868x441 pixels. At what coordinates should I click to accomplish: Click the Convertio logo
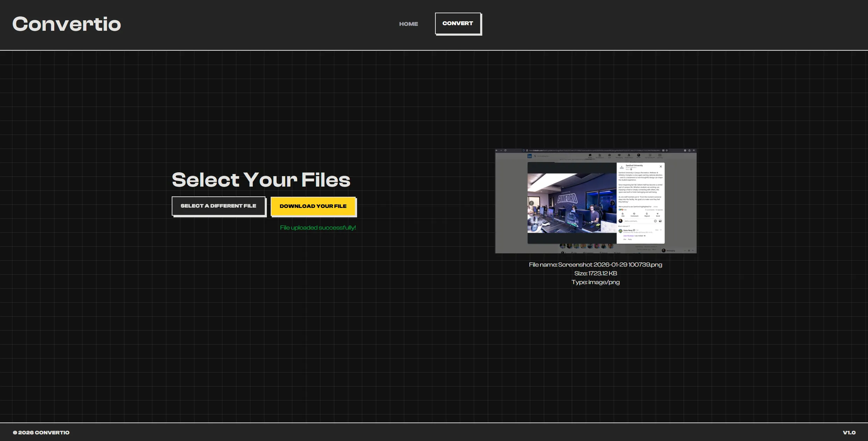click(66, 24)
